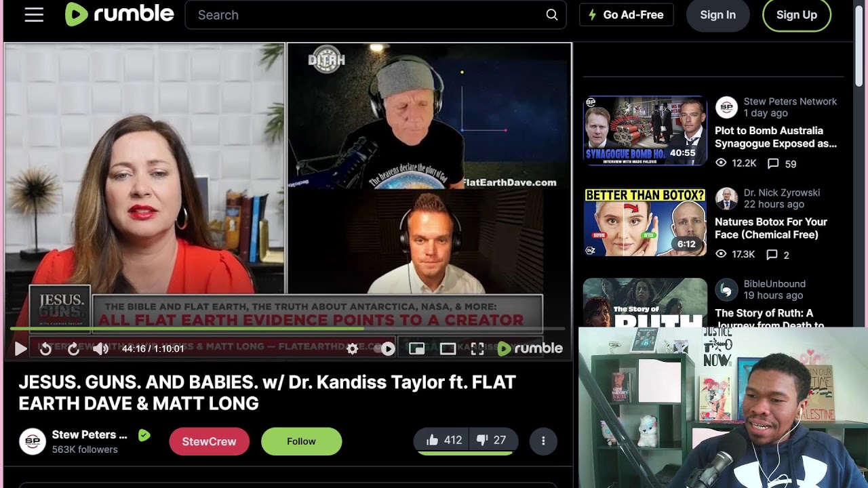
Task: Open the Synagogue Bomb Hoax video thumbnail
Action: 645,131
